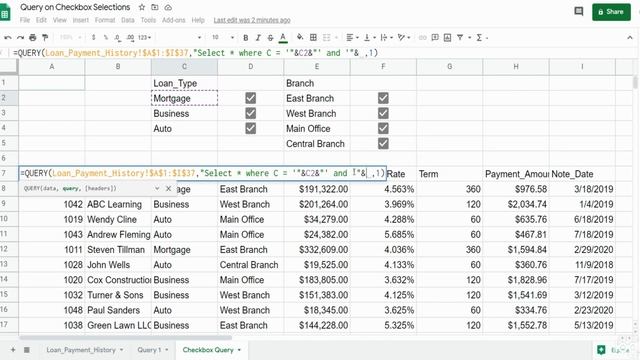This screenshot has height=360, width=640.
Task: Uncheck the West Branch checkbox
Action: tap(383, 113)
